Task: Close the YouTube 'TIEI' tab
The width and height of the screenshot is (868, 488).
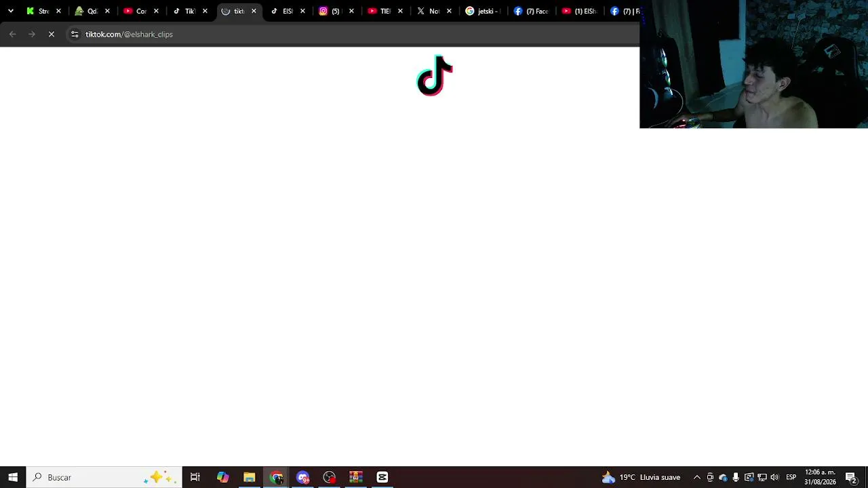Action: tap(400, 11)
